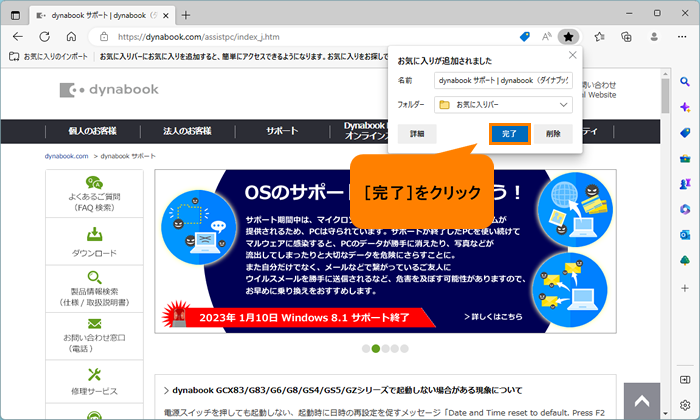Open the sidebar Tools briefcase icon

click(x=685, y=158)
